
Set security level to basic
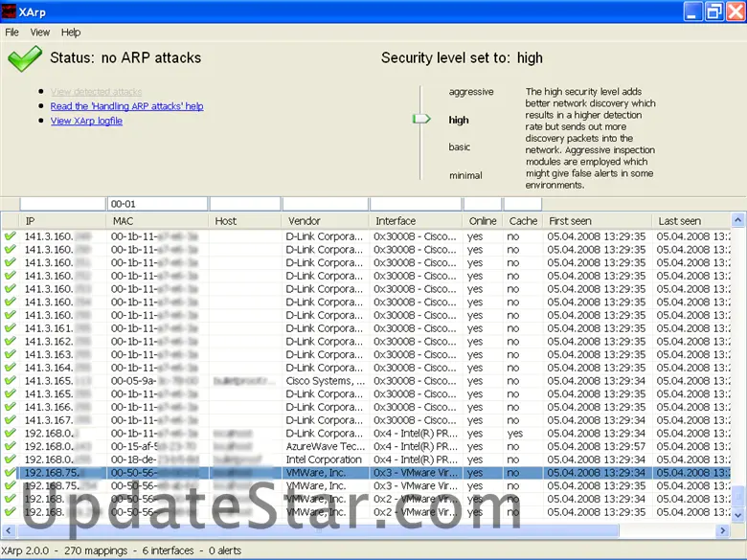point(460,147)
